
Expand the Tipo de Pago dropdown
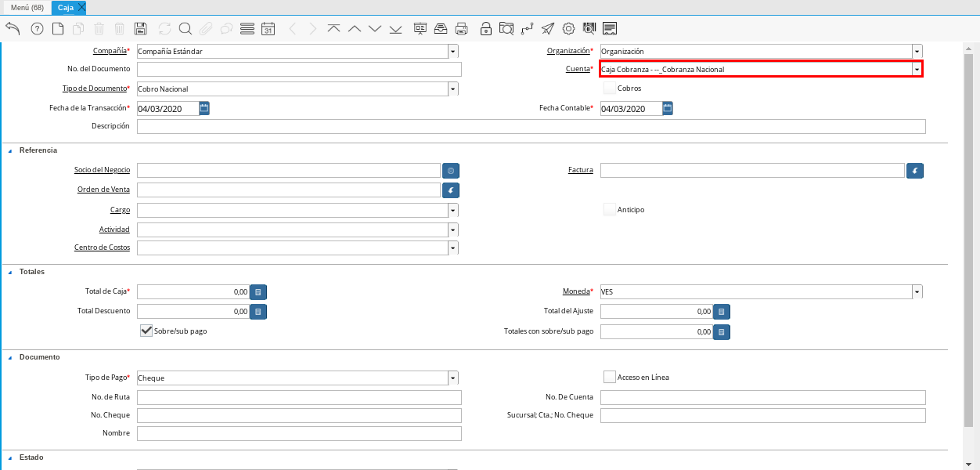452,378
